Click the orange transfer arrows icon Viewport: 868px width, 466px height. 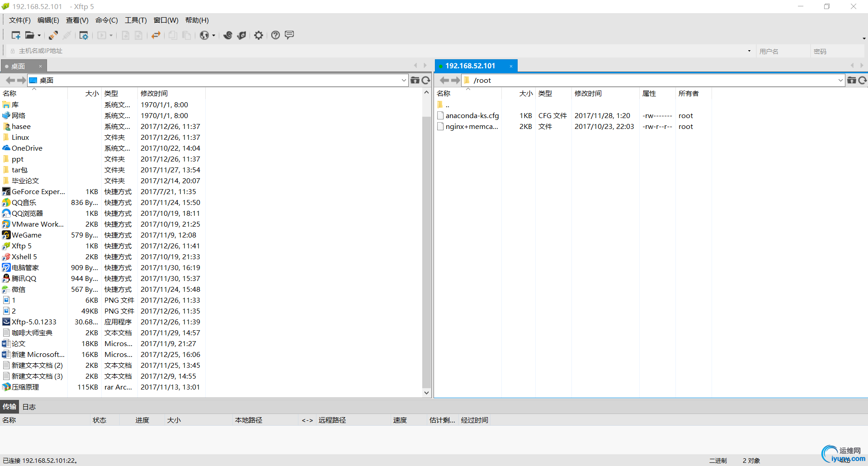tap(156, 35)
